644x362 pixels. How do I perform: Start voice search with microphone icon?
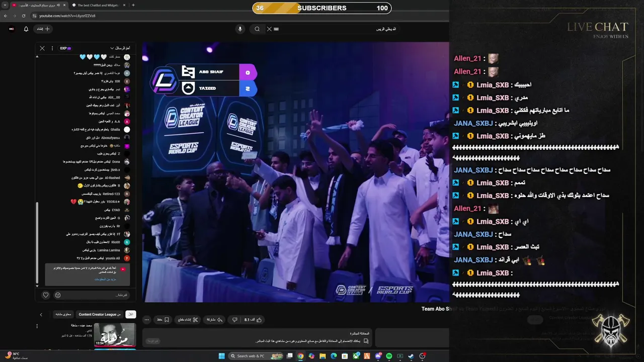tap(240, 29)
